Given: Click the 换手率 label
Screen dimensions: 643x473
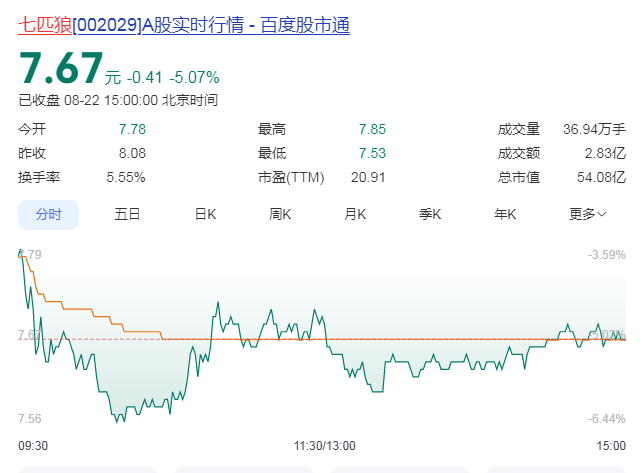Looking at the screenshot, I should point(39,177).
